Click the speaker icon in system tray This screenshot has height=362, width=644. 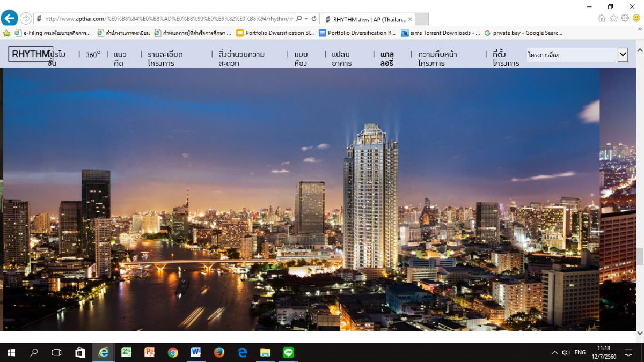point(565,352)
